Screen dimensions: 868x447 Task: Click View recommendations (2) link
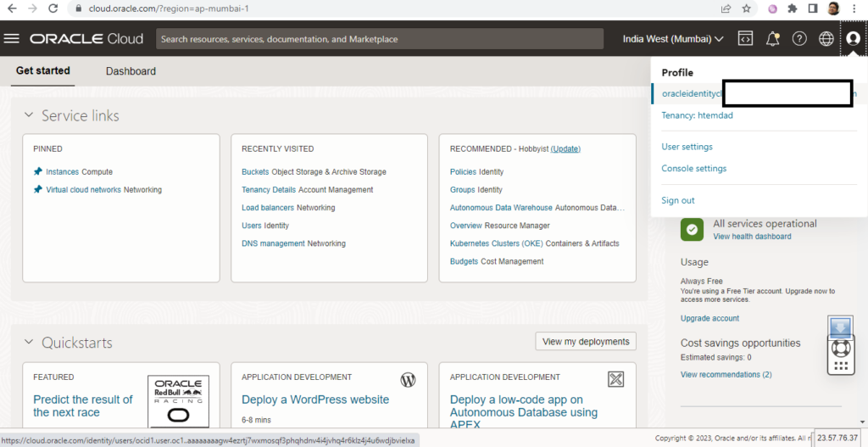click(726, 374)
